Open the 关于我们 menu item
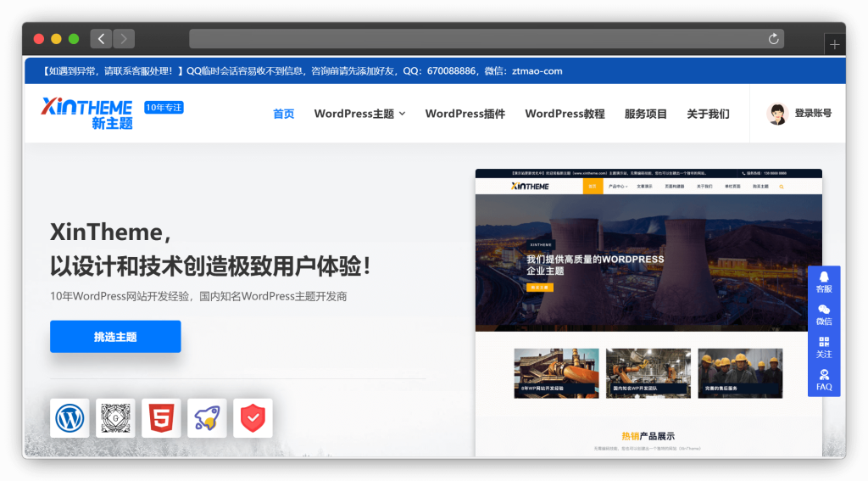The height and width of the screenshot is (481, 868). tap(708, 114)
